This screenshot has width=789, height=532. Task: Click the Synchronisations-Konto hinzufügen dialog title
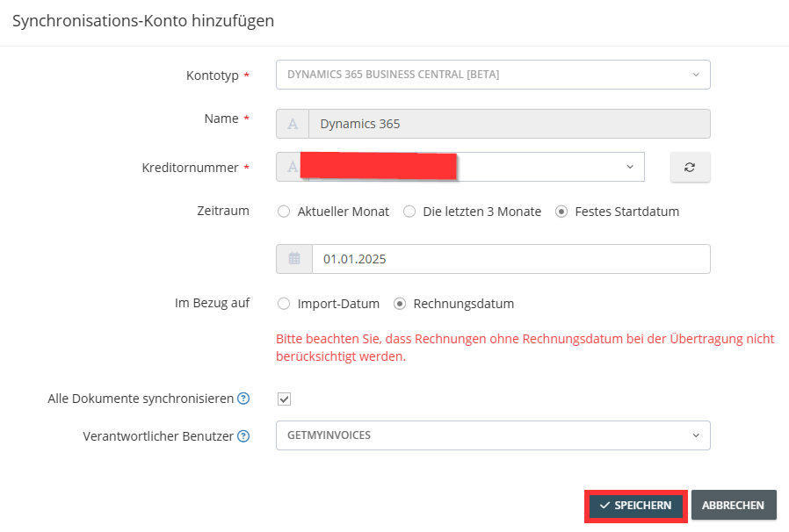[143, 21]
